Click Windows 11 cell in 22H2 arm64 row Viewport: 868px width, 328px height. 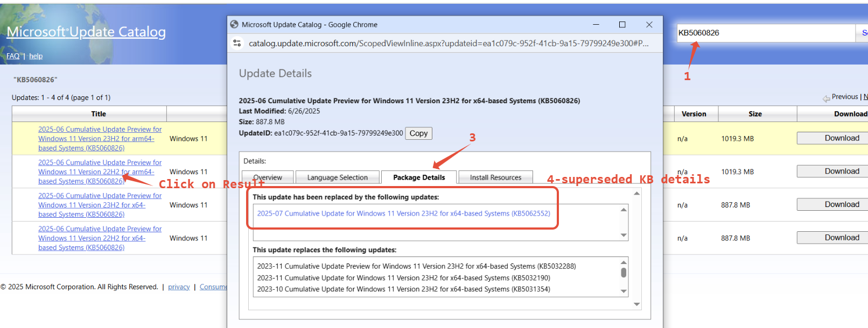pyautogui.click(x=188, y=172)
